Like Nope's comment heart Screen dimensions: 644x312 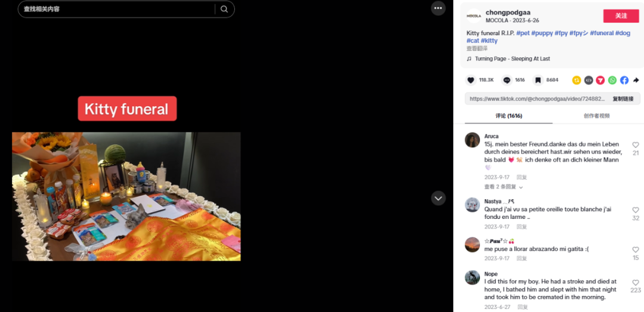pos(636,283)
